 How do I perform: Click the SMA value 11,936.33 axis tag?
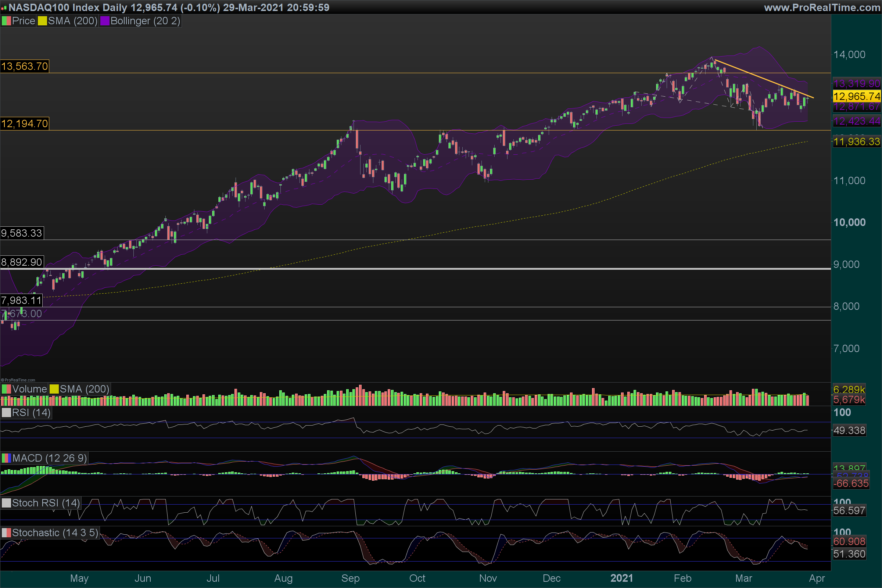857,142
